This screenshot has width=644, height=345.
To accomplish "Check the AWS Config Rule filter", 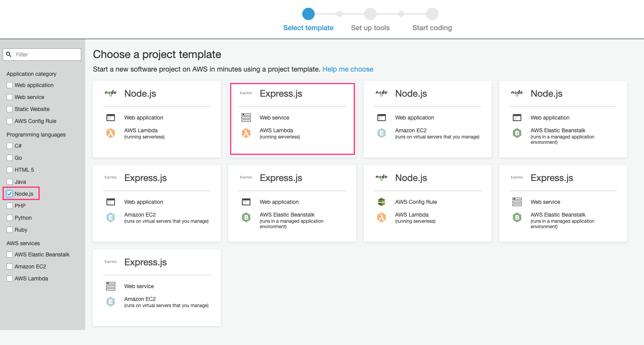I will click(x=10, y=121).
